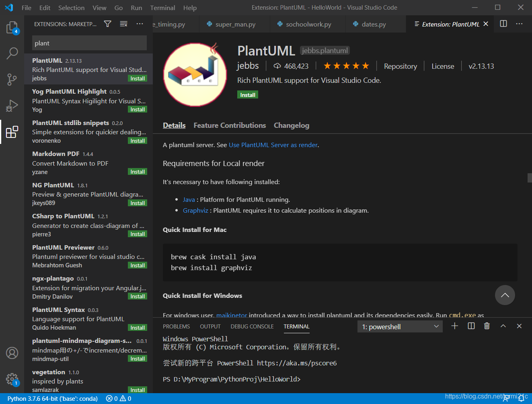The image size is (532, 404).
Task: Click jebbs publisher name
Action: [248, 66]
